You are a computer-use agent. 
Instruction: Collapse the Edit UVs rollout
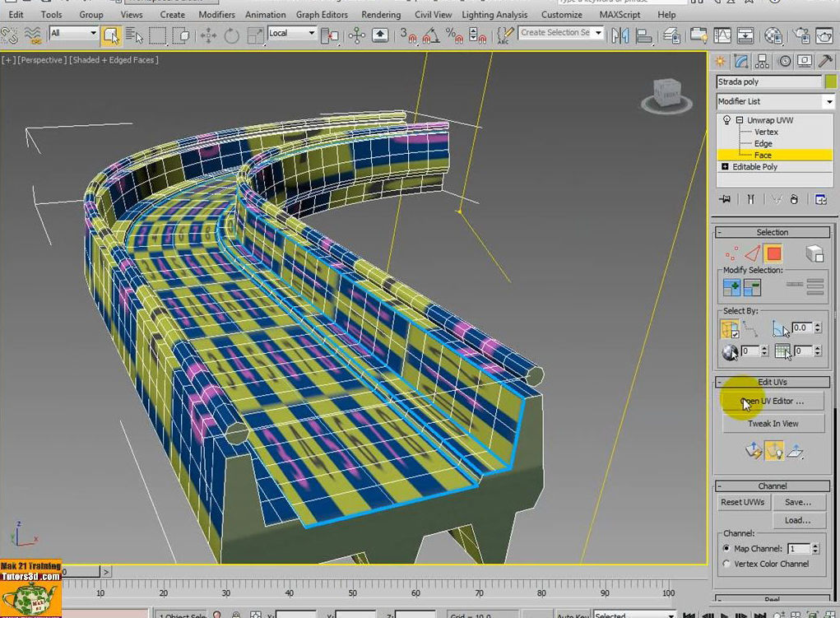pyautogui.click(x=772, y=382)
